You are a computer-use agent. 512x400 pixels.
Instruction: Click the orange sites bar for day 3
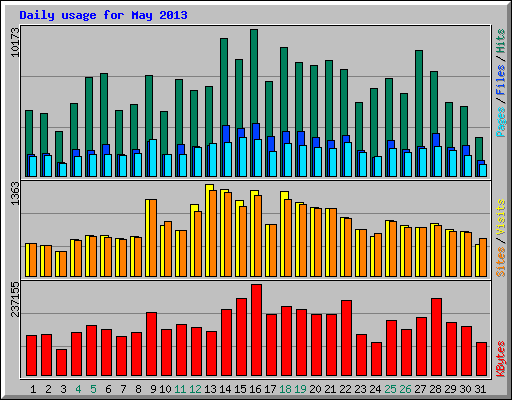63,264
